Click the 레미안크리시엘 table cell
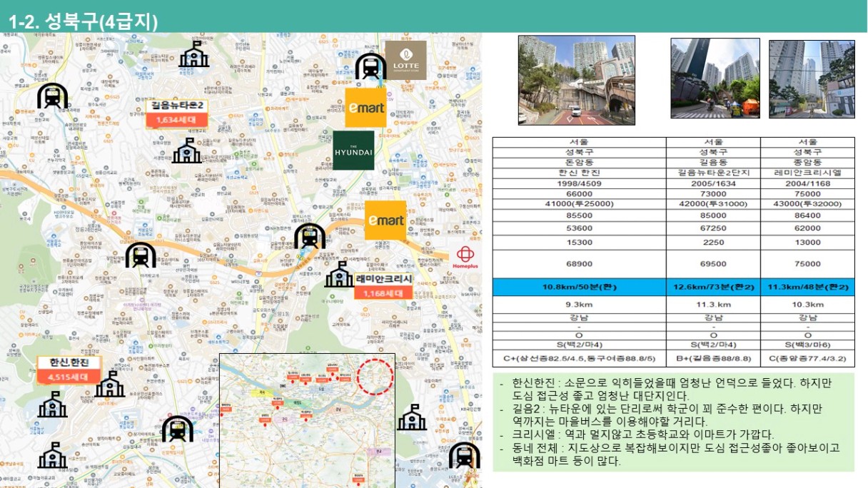The height and width of the screenshot is (488, 868). pyautogui.click(x=807, y=173)
